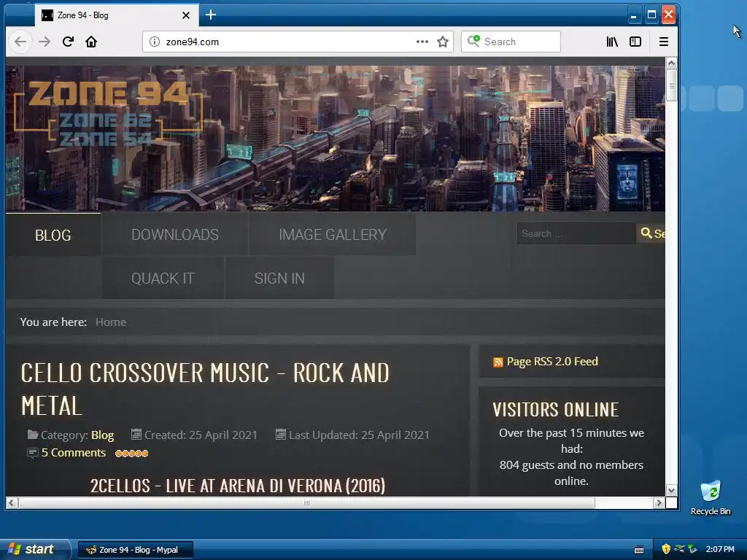Click the vertical scrollbar up arrow
The height and width of the screenshot is (560, 747).
pos(671,63)
